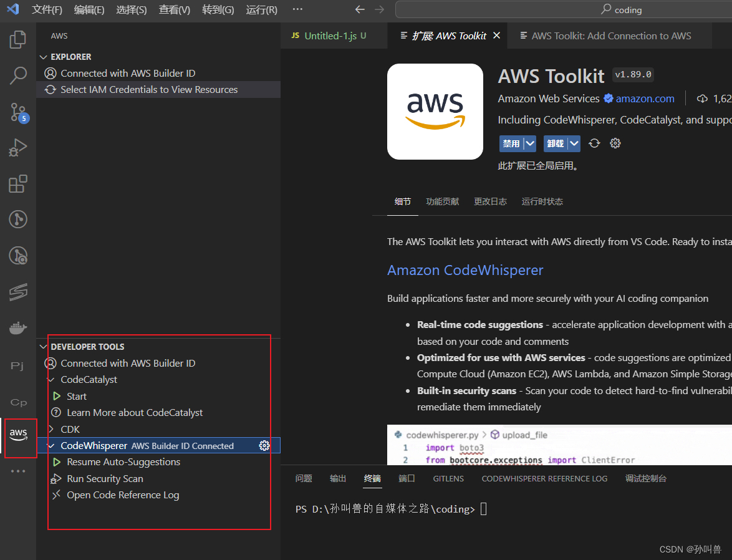Image resolution: width=732 pixels, height=560 pixels.
Task: Switch to the 更改日志 tab
Action: [490, 201]
